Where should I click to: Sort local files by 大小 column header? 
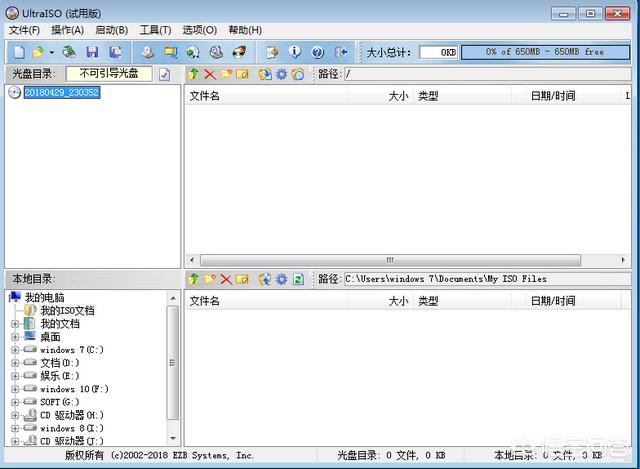381,301
